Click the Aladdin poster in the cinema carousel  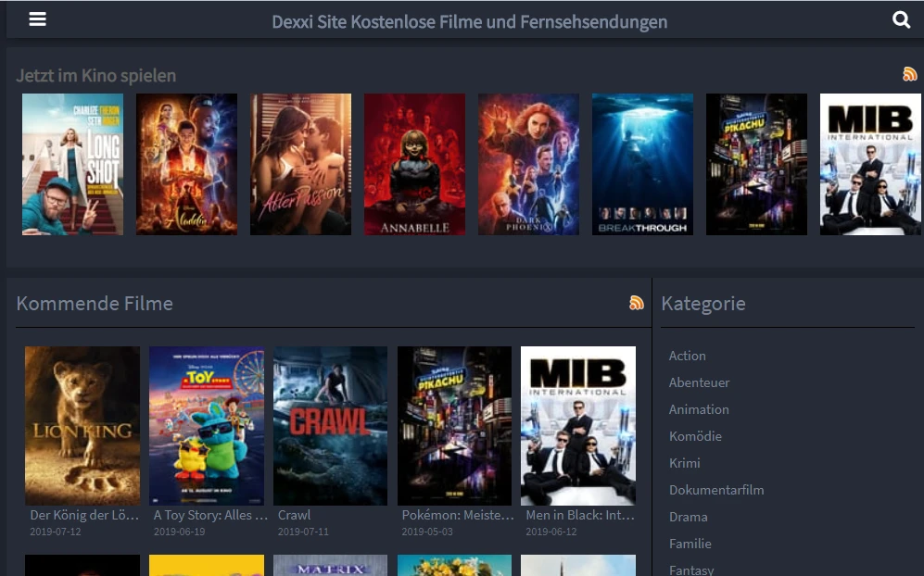[x=186, y=164]
